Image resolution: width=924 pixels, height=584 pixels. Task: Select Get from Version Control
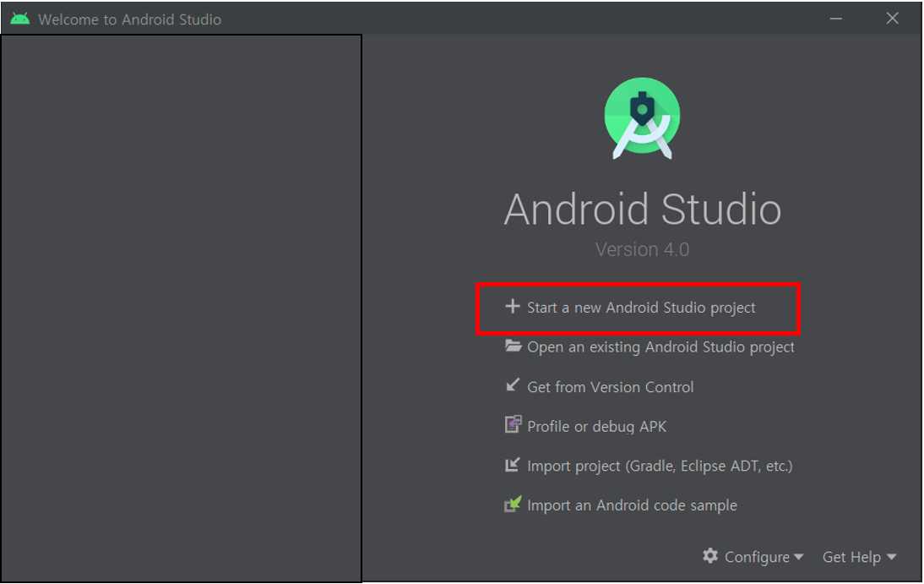tap(611, 387)
